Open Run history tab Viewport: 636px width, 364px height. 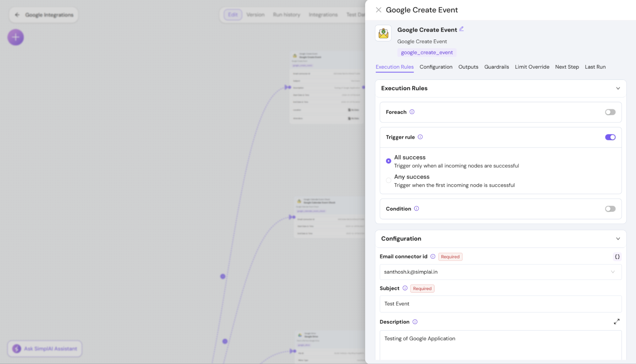click(286, 15)
